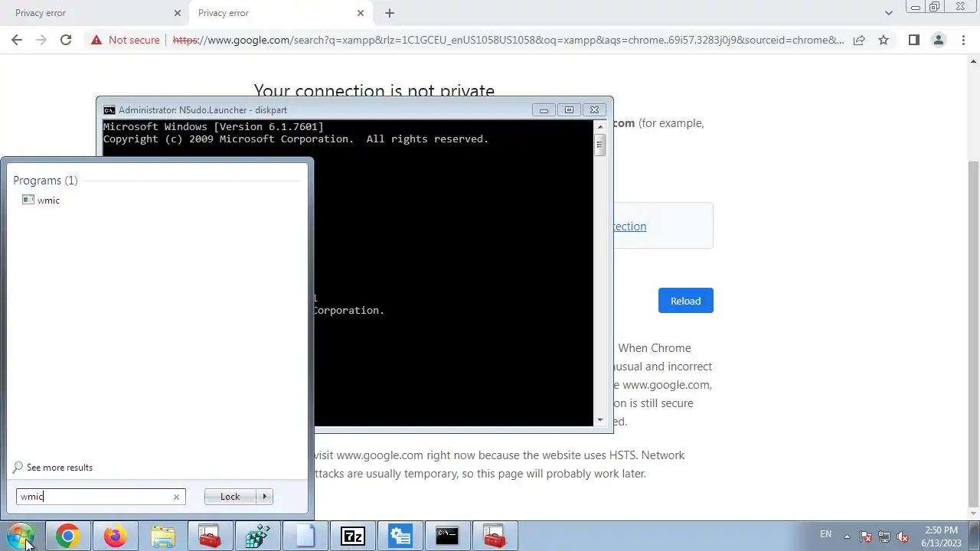Viewport: 980px width, 551px height.
Task: Click the EN language indicator
Action: click(825, 534)
